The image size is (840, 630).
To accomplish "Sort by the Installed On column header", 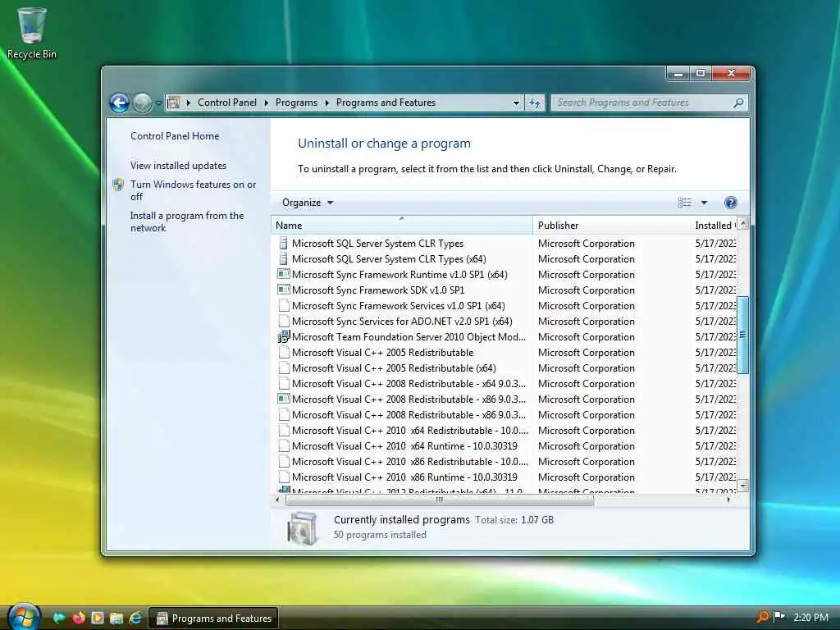I will point(714,225).
